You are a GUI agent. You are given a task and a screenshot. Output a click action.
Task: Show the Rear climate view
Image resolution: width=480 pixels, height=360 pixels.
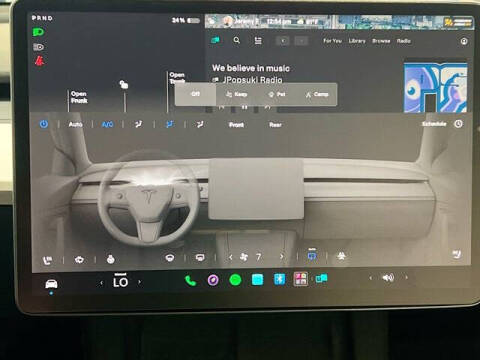click(275, 125)
